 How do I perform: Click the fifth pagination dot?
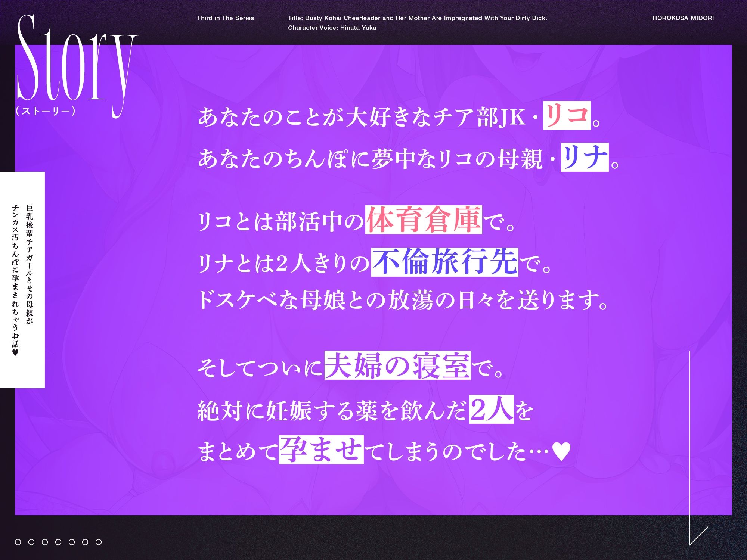pyautogui.click(x=72, y=542)
